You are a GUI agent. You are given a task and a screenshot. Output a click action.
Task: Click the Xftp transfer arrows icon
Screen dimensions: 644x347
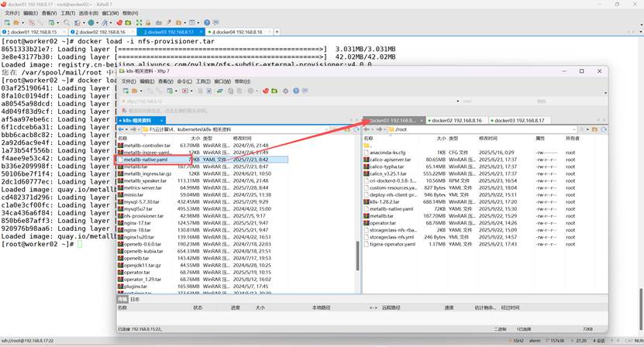[x=220, y=91]
